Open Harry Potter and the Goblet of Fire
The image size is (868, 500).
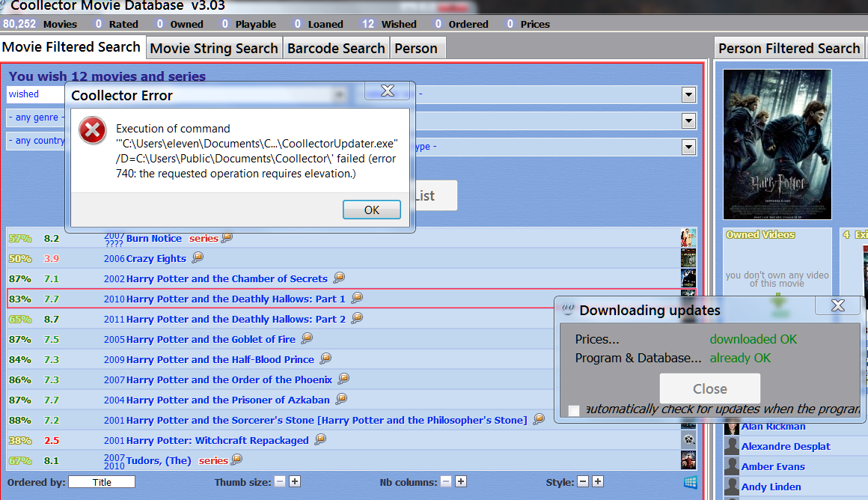coord(211,339)
